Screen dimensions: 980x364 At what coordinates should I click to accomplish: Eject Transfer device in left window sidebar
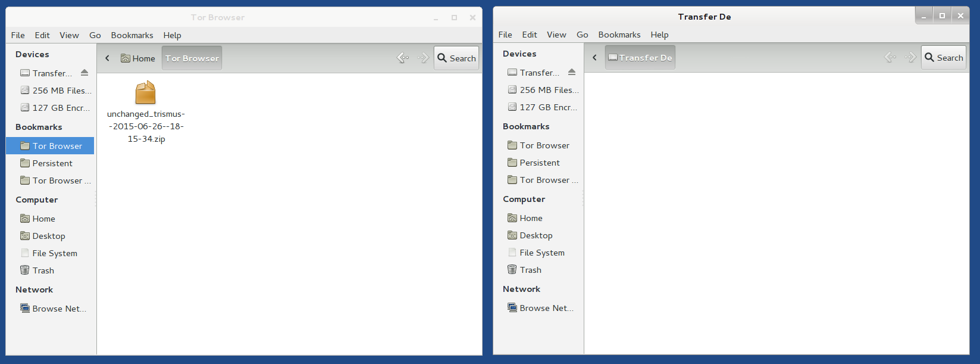(84, 73)
